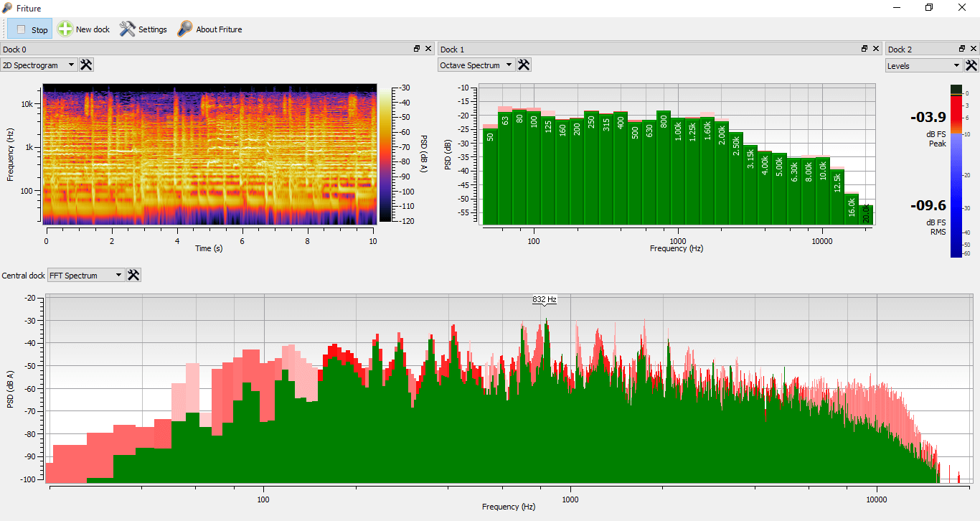Close Dock 1 panel
Image resolution: width=980 pixels, height=521 pixels.
coord(876,49)
